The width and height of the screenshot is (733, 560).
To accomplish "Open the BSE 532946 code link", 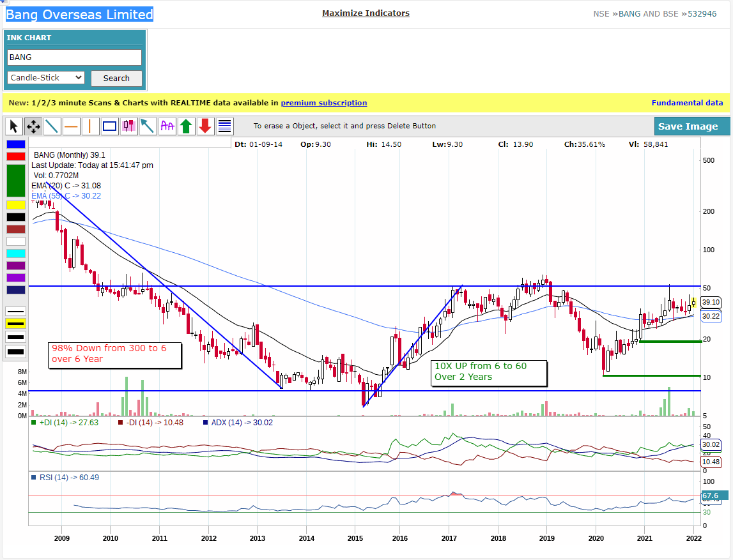I will coord(702,14).
